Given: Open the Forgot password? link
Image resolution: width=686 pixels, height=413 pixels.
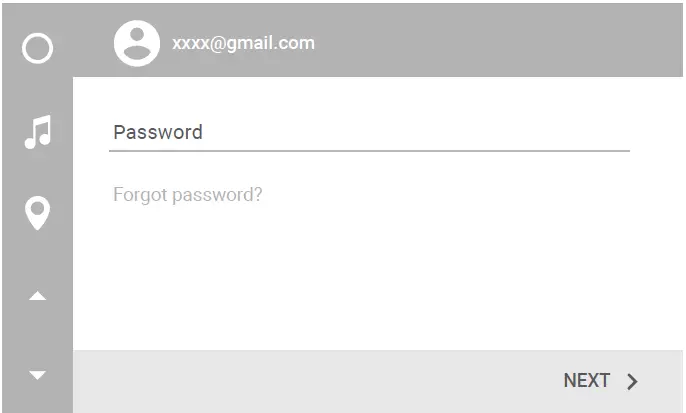Looking at the screenshot, I should (188, 194).
